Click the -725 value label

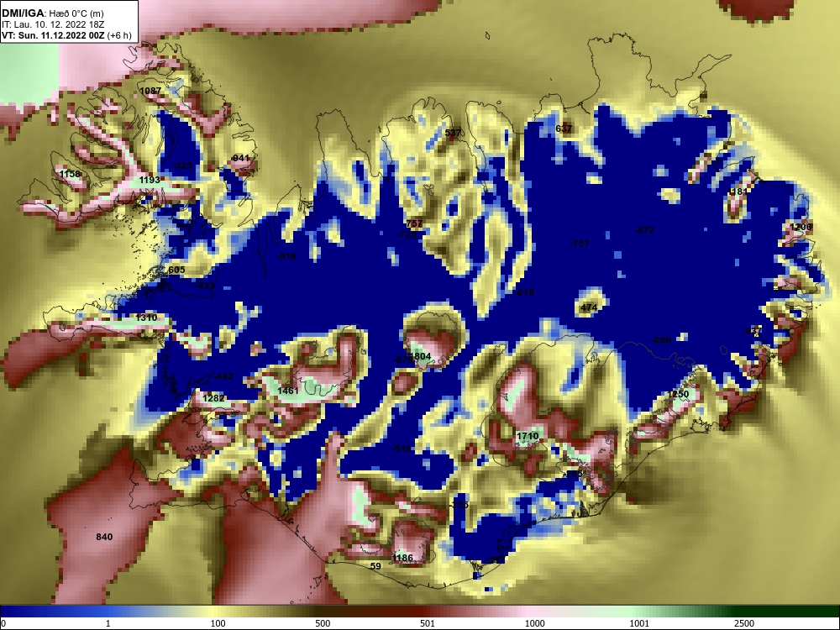(407, 234)
